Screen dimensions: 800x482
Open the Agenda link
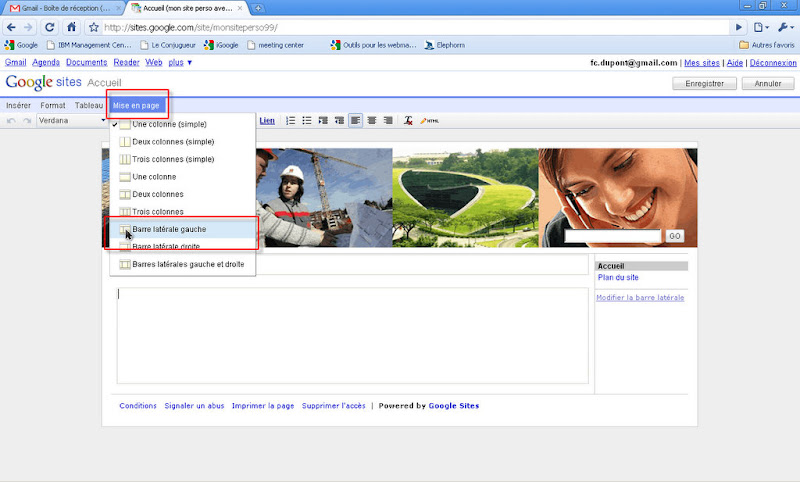point(46,62)
